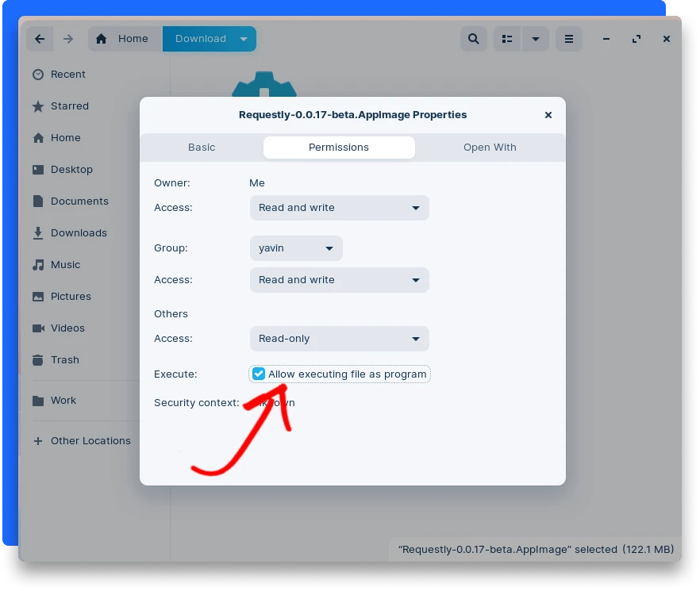The height and width of the screenshot is (591, 700).
Task: Click the Download path segment label
Action: pos(201,39)
